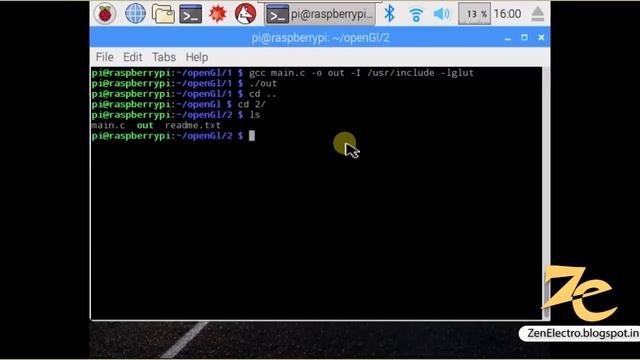This screenshot has height=360, width=640.
Task: Click the 16:00 clock
Action: [x=507, y=14]
